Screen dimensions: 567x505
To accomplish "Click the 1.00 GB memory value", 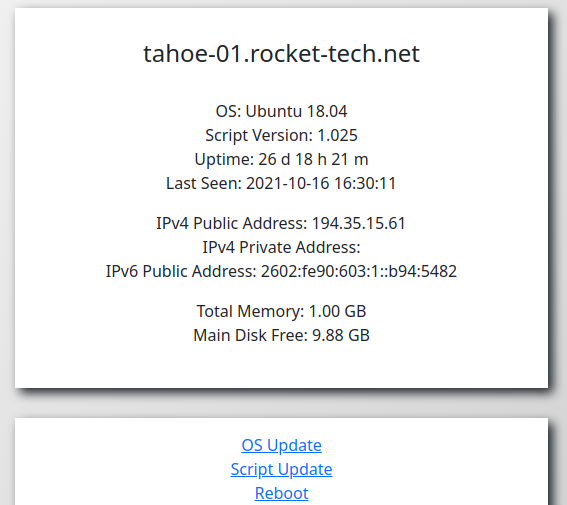I will point(338,311).
